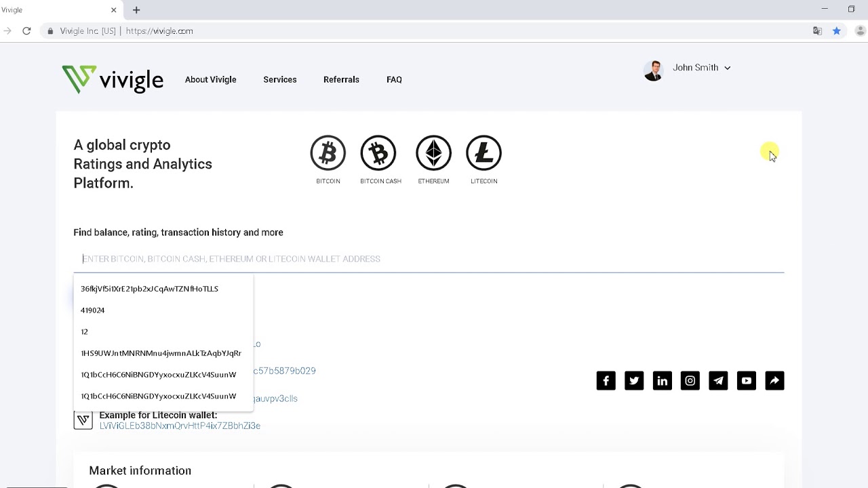Screen dimensions: 868x488
Task: Reload the page with browser refresh icon
Action: click(26, 31)
